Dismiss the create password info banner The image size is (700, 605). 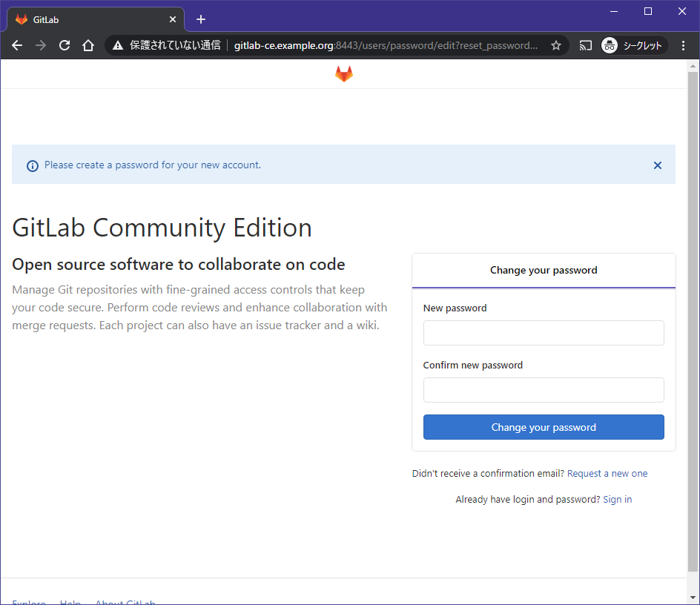(658, 165)
